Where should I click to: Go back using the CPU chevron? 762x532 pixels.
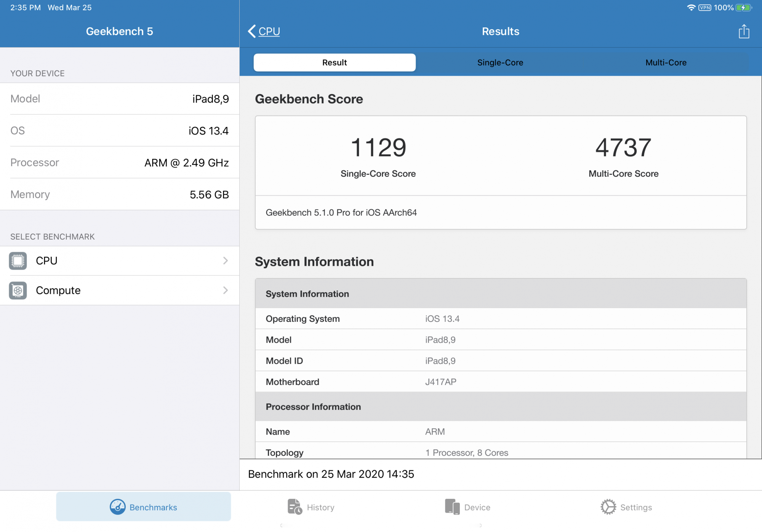coord(264,31)
